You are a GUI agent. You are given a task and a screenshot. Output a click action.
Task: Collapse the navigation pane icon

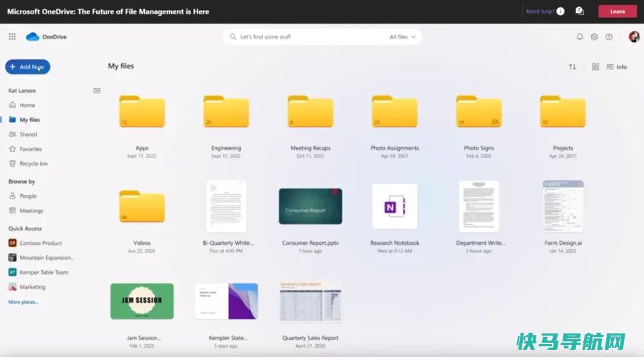coord(96,91)
